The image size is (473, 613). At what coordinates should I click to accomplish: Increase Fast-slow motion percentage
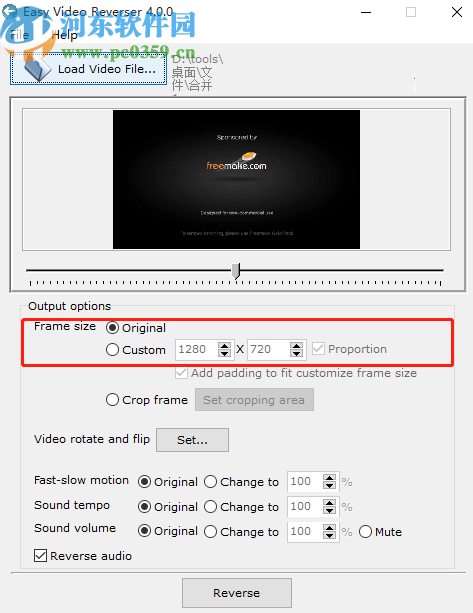pyautogui.click(x=330, y=478)
